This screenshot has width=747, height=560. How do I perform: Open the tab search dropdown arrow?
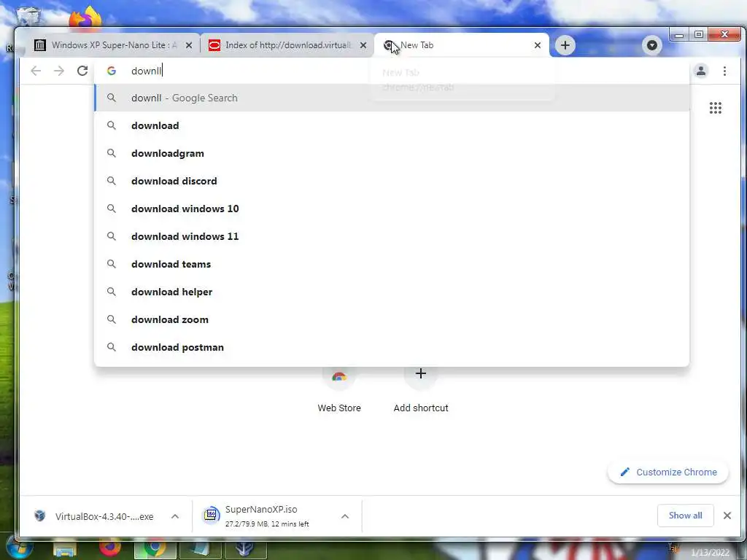651,45
